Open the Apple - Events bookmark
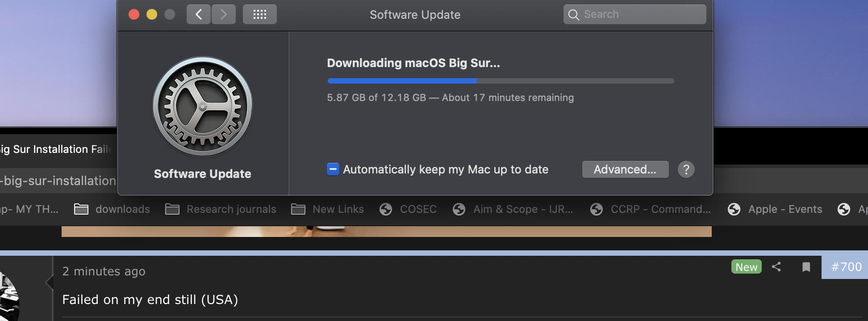The image size is (868, 321). coord(775,209)
